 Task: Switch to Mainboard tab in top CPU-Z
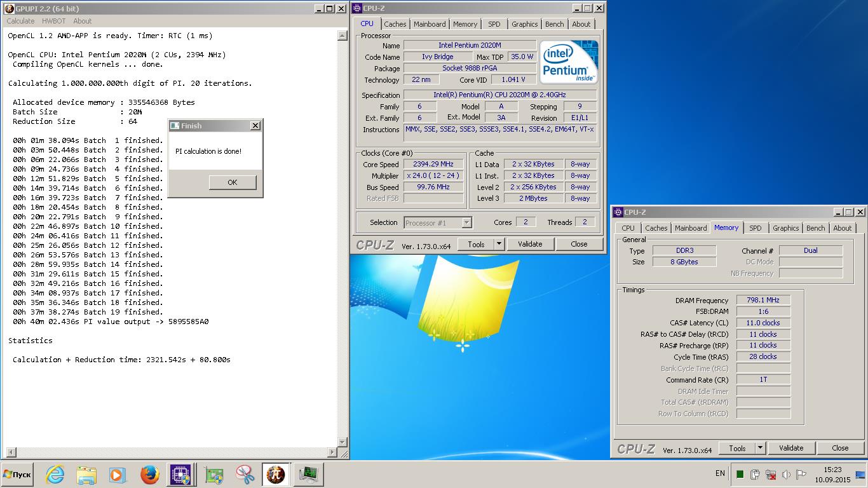[x=430, y=24]
